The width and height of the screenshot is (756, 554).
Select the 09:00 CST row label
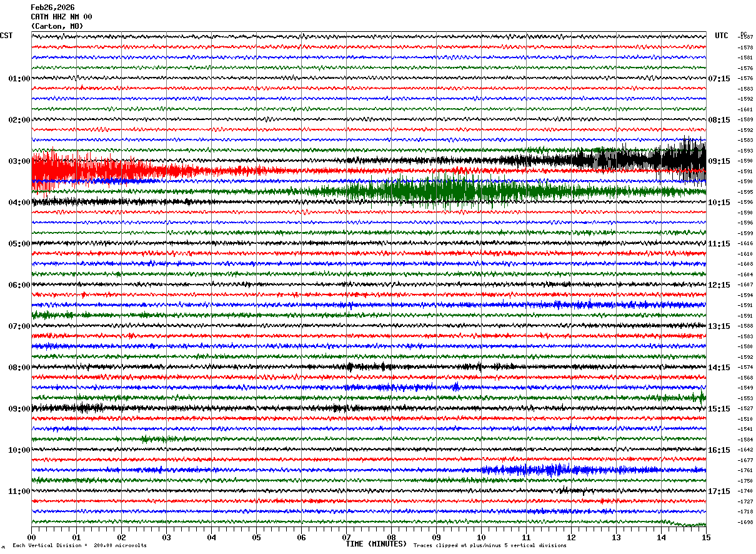[19, 409]
